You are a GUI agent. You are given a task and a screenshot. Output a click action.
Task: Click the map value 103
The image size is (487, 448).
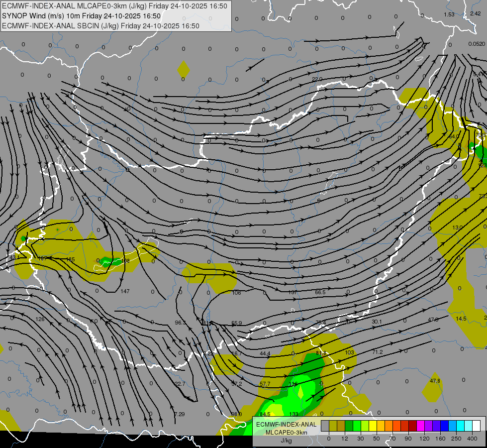349,352
